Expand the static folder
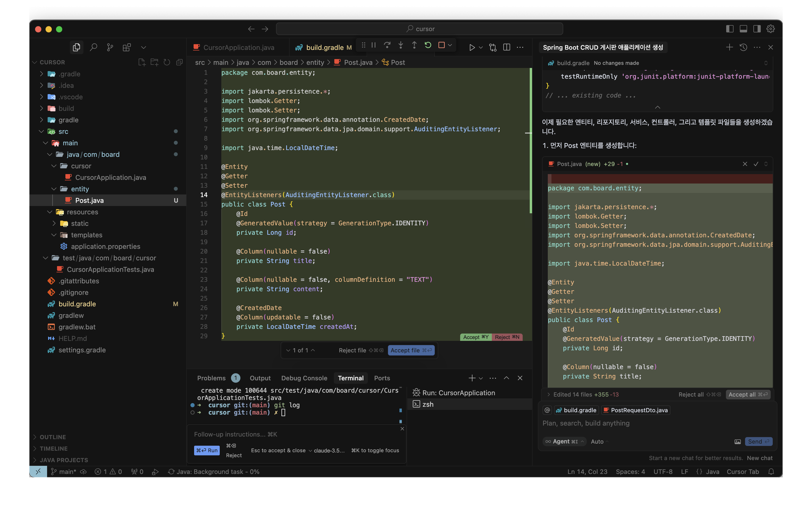 (80, 223)
